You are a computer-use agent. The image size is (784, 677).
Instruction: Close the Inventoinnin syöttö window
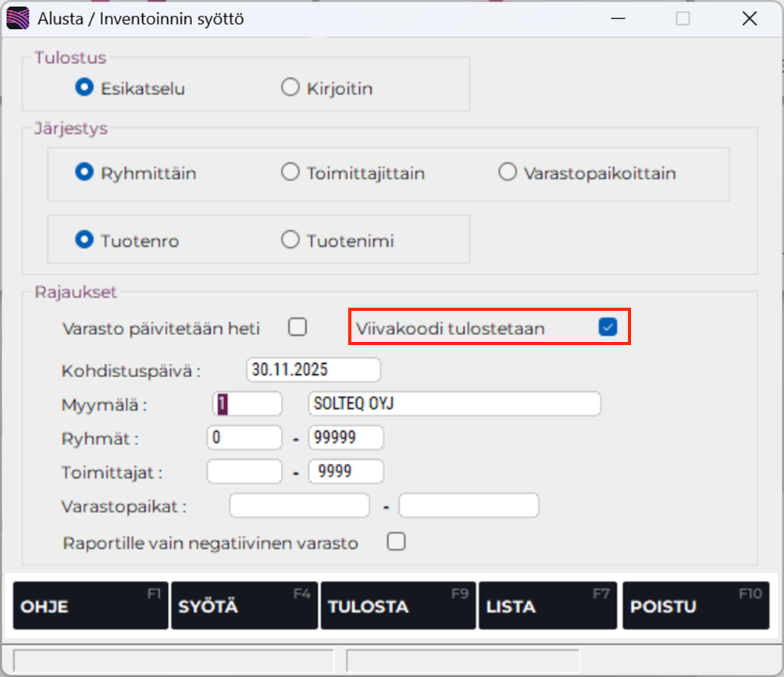tap(750, 19)
